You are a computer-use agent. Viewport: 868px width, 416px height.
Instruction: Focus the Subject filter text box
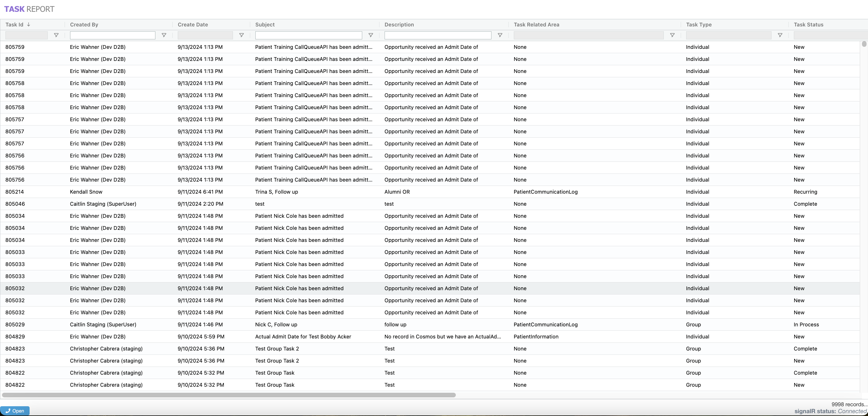(x=308, y=35)
